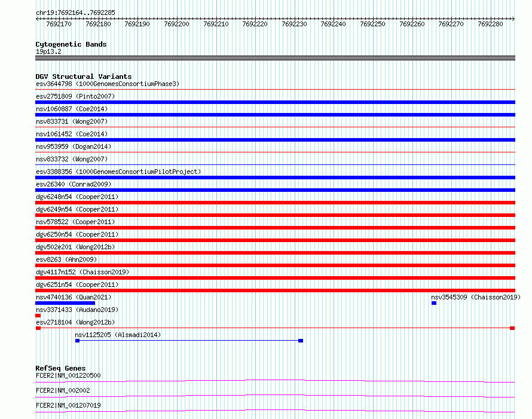Click the short blue bar under nsv4740136

pyautogui.click(x=65, y=303)
